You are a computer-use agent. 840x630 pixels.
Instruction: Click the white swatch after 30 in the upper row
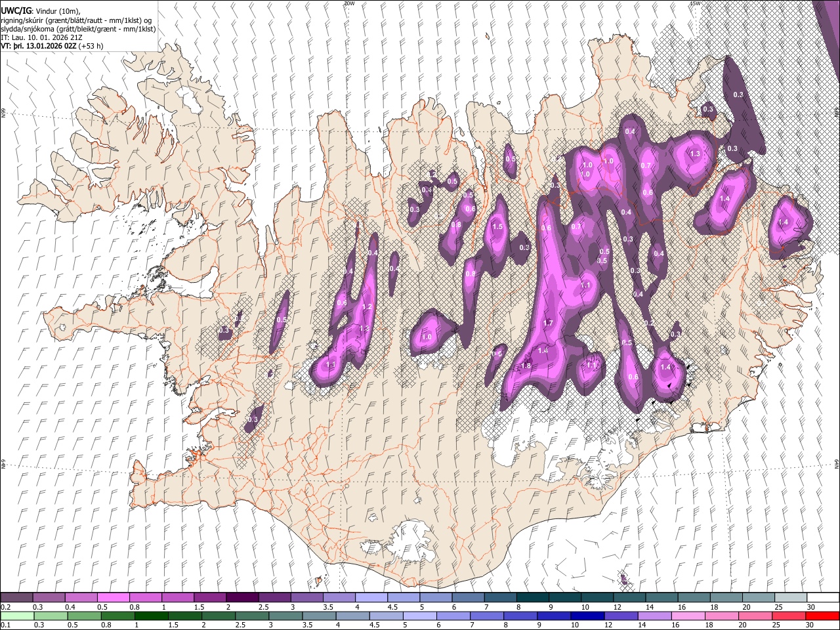coord(823,598)
